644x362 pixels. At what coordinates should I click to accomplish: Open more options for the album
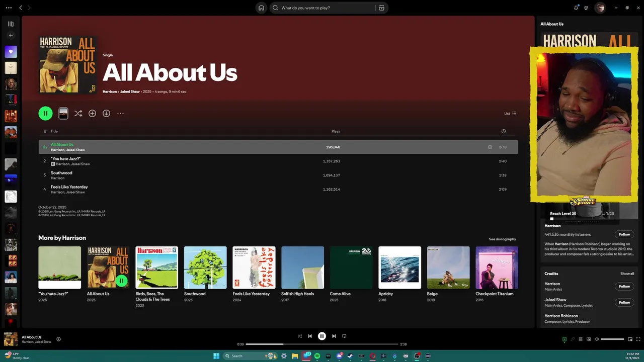120,113
